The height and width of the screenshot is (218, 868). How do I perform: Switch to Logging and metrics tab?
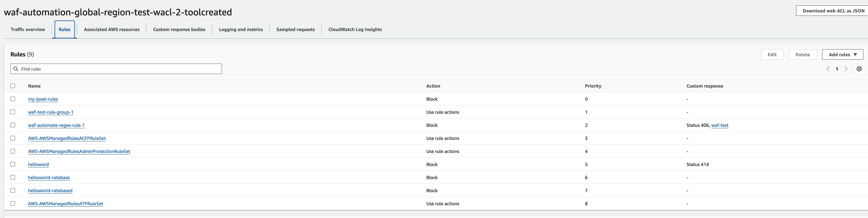(241, 29)
